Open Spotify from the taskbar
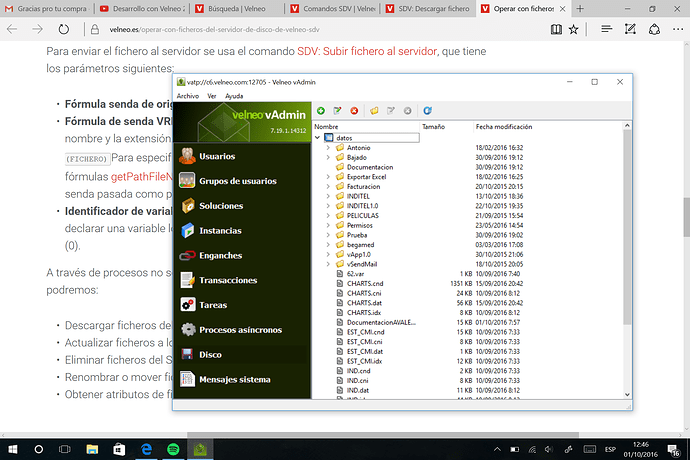The height and width of the screenshot is (460, 690). 173,449
